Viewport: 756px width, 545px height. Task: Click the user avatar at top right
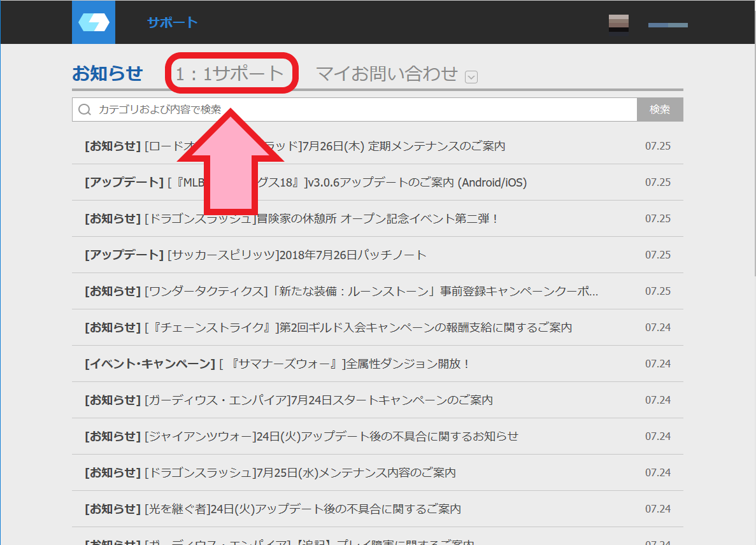click(x=617, y=22)
